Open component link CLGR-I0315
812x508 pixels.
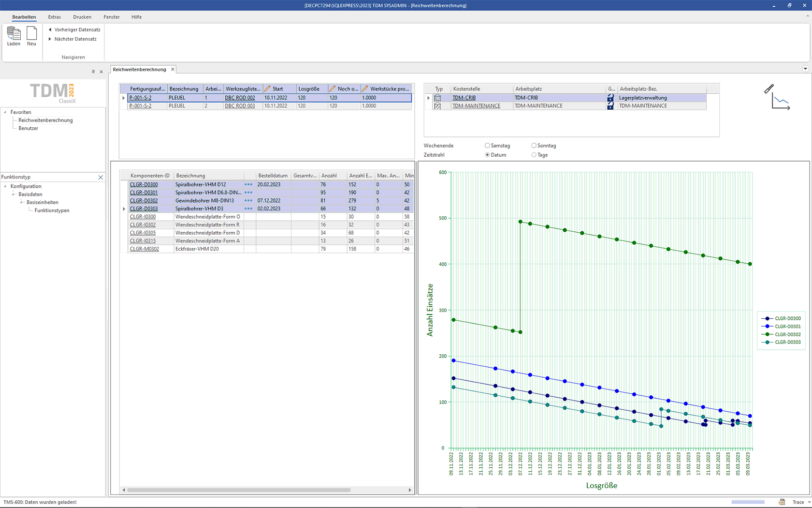point(143,241)
